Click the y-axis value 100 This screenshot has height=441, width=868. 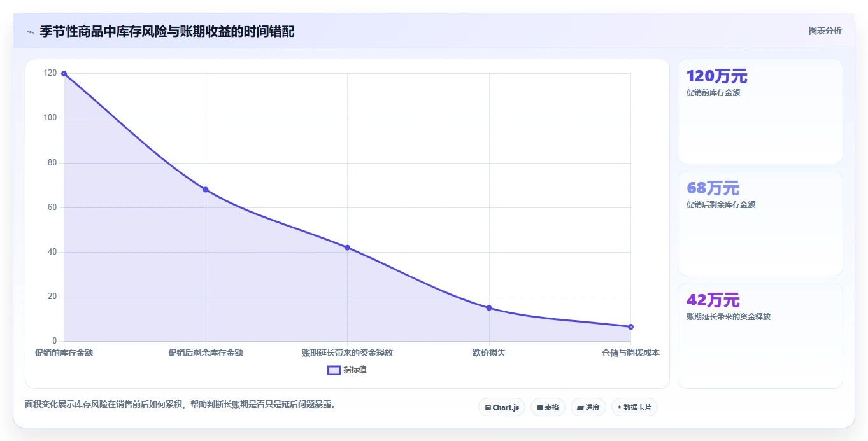[x=50, y=118]
